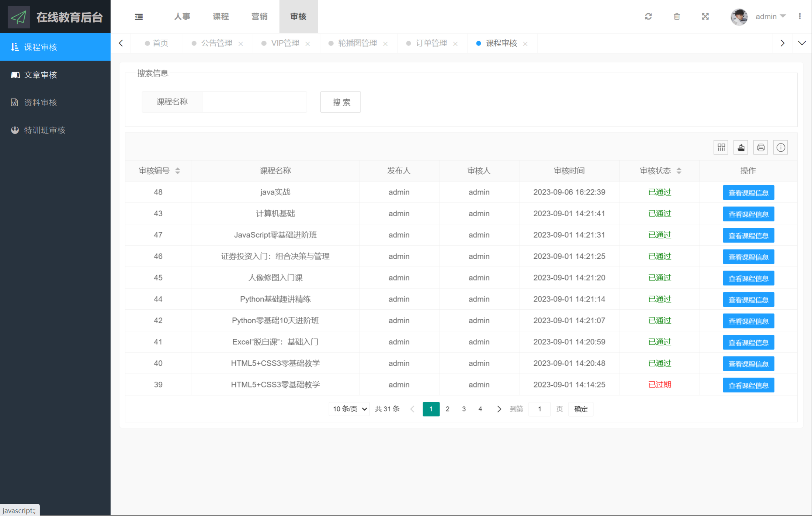
Task: Close the VIP管理 tab
Action: tap(308, 44)
